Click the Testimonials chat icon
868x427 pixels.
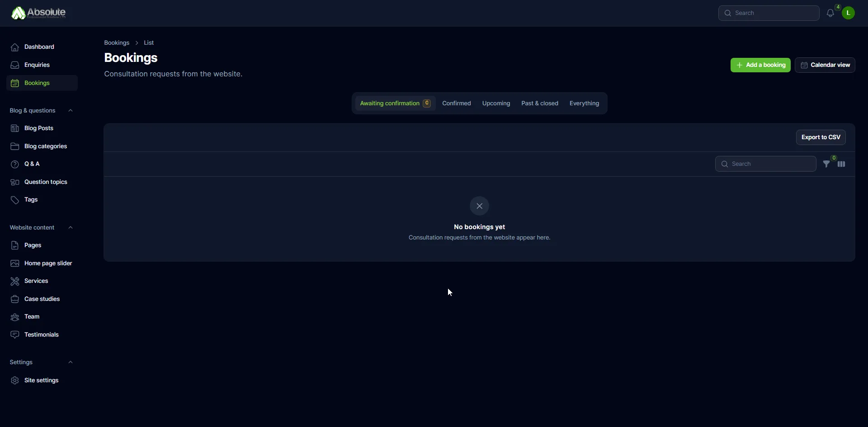click(x=15, y=335)
